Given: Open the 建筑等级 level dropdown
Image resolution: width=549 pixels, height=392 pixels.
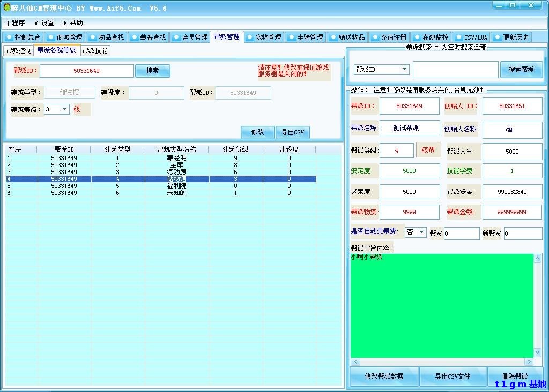Looking at the screenshot, I should coord(64,109).
